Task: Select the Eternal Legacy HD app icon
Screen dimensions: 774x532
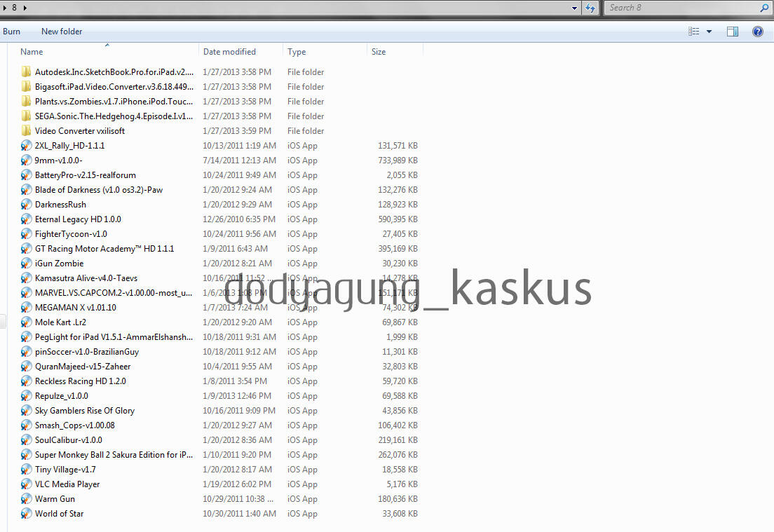Action: click(x=26, y=219)
